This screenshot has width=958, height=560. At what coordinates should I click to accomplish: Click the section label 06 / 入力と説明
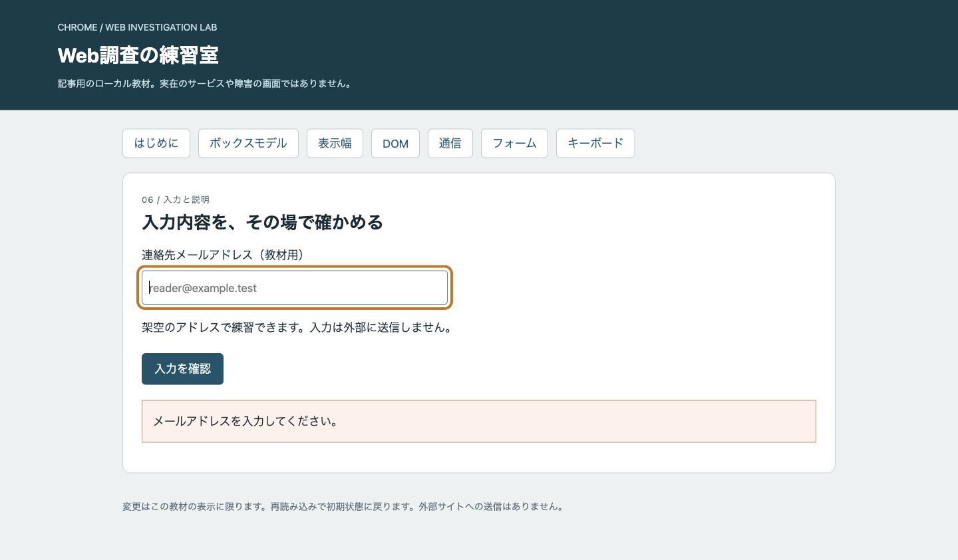click(x=176, y=200)
